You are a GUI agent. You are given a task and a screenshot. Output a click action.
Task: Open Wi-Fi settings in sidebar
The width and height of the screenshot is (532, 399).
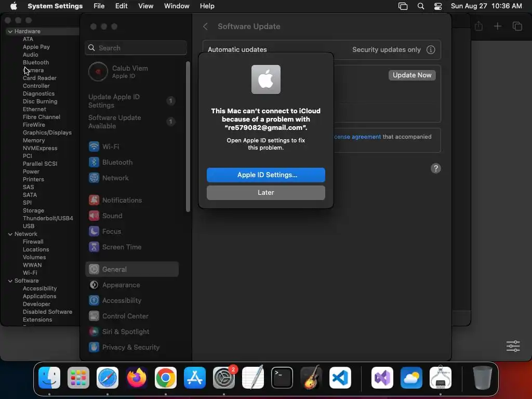[131, 147]
